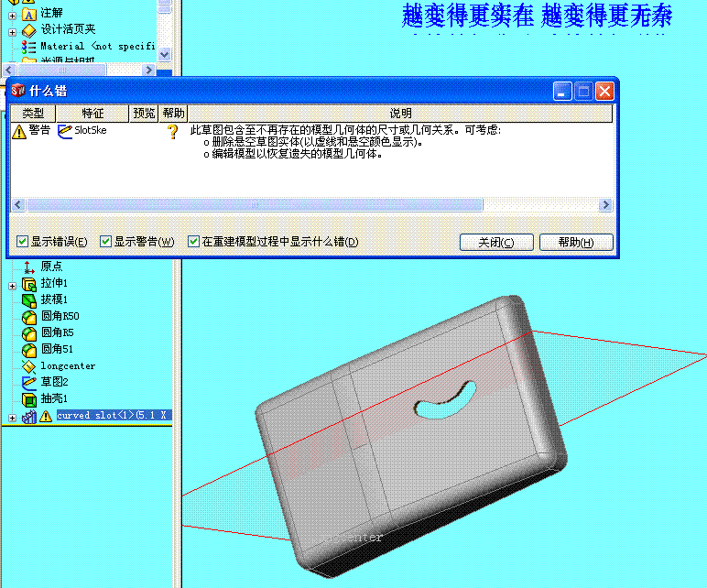This screenshot has width=707, height=588.
Task: Click the Material not specified icon
Action: click(29, 47)
